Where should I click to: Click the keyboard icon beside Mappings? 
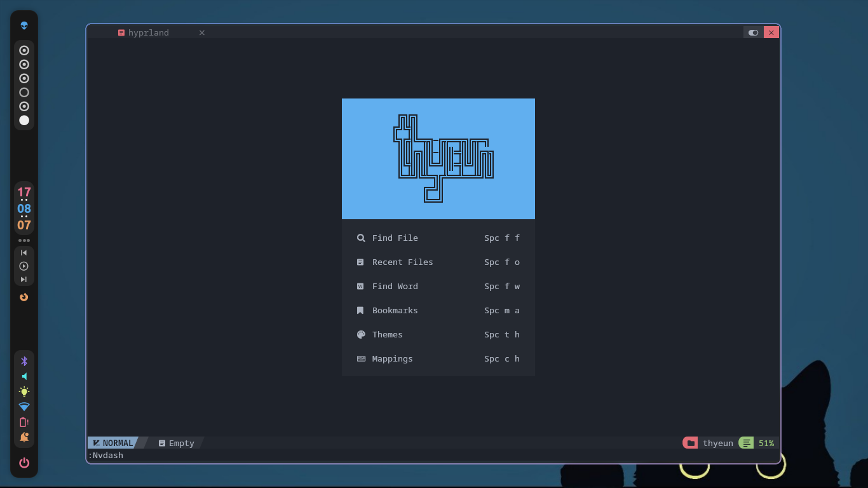[x=361, y=358]
